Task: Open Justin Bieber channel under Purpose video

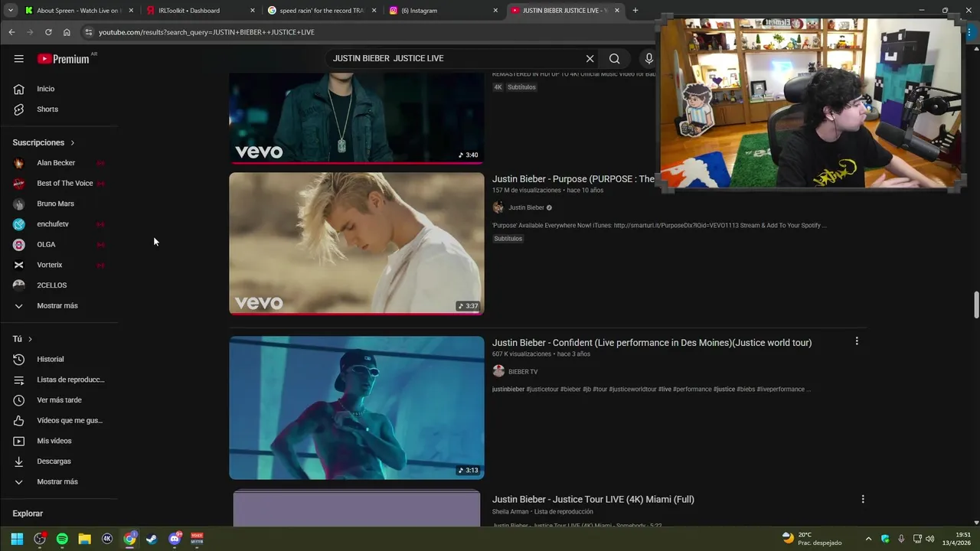Action: pos(526,207)
